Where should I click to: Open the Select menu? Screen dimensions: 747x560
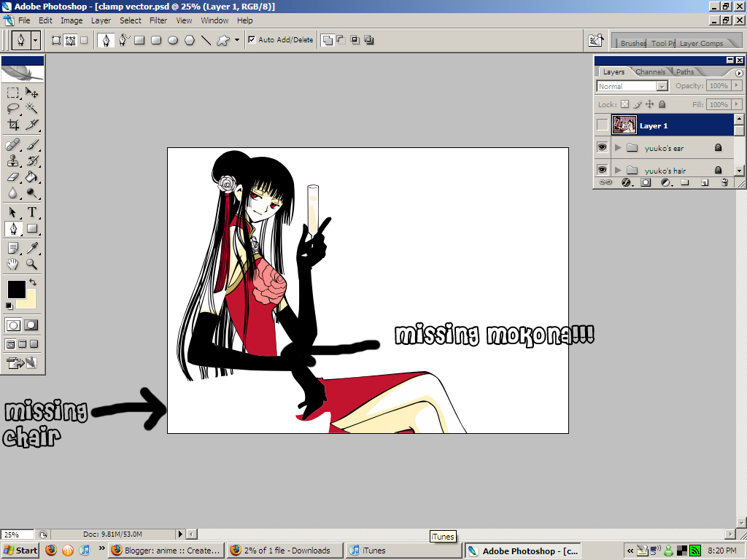[131, 20]
